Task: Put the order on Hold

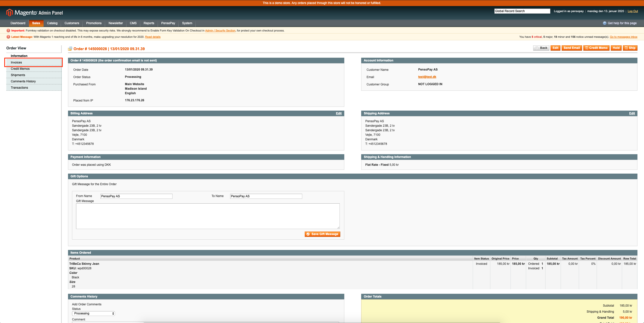Action: click(616, 48)
